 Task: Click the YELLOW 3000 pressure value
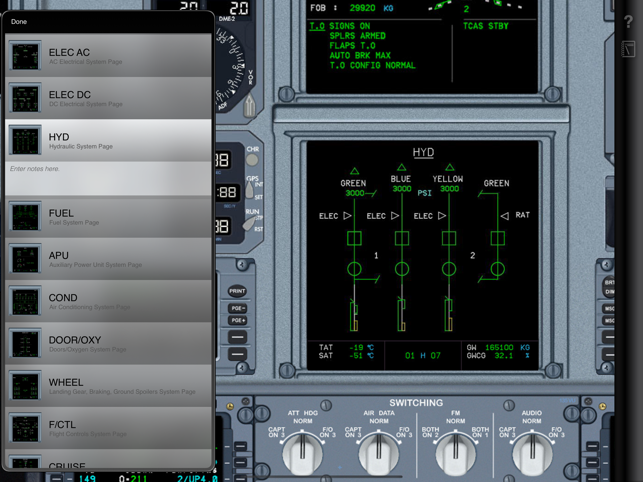[x=449, y=189]
